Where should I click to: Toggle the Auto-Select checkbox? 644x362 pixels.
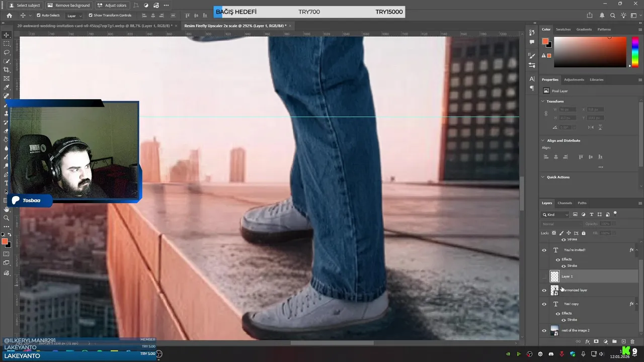pos(38,16)
